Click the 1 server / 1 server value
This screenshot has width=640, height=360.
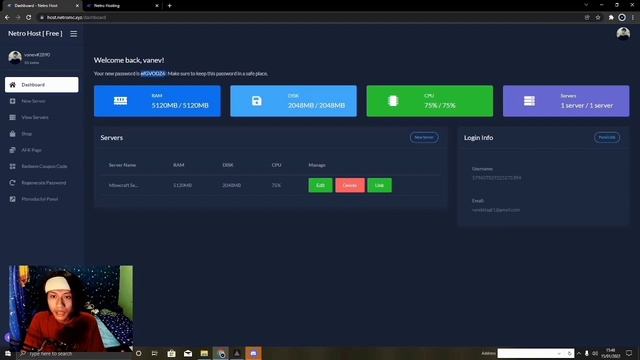587,105
